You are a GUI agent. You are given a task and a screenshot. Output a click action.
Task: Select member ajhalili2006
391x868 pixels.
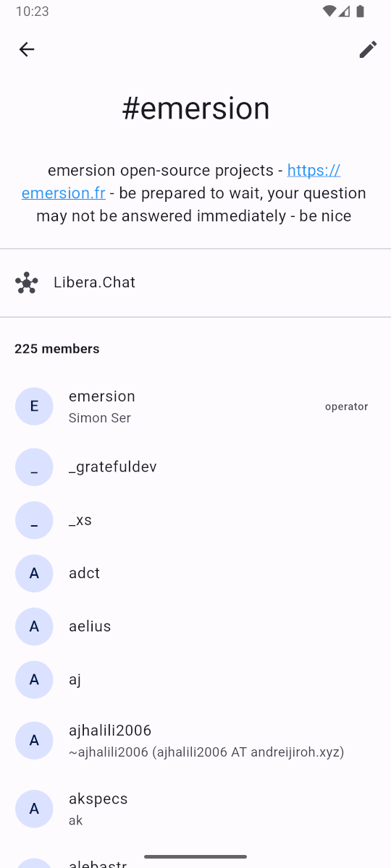(x=195, y=741)
